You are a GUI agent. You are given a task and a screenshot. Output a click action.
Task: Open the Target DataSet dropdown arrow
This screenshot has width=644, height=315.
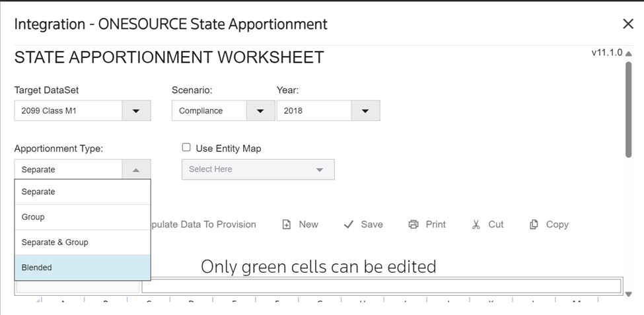pos(136,111)
